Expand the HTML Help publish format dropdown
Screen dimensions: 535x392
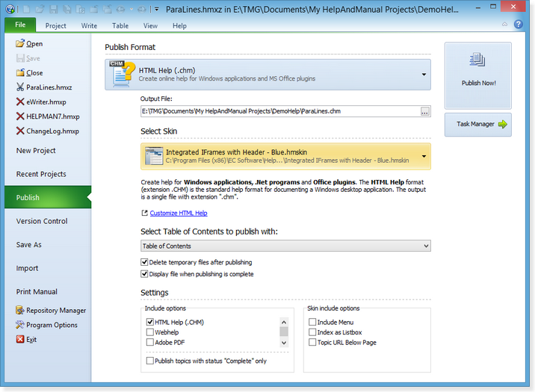(424, 75)
